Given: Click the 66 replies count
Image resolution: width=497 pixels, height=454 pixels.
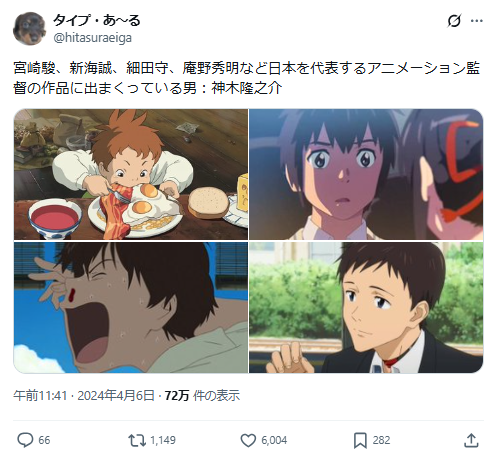Looking at the screenshot, I should [x=44, y=440].
